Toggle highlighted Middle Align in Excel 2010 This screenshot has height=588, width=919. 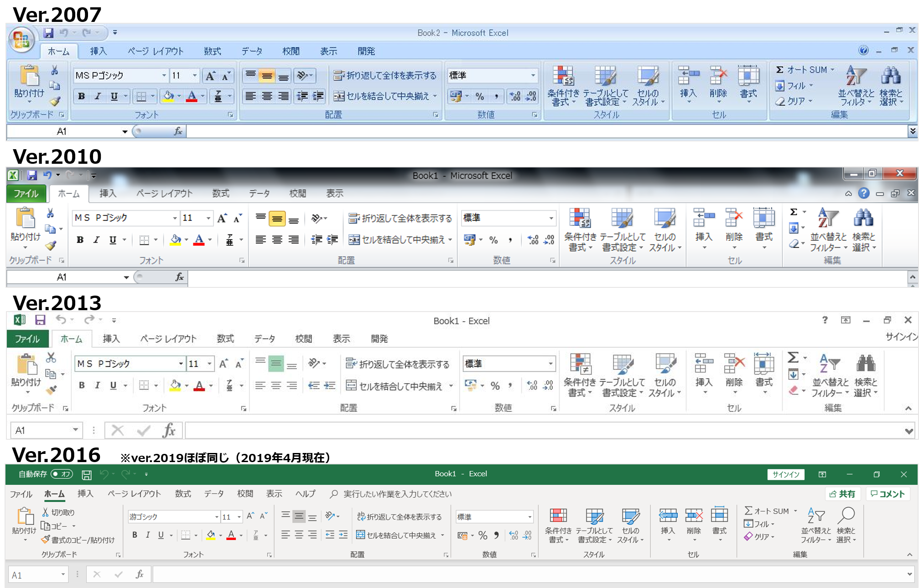pos(277,219)
